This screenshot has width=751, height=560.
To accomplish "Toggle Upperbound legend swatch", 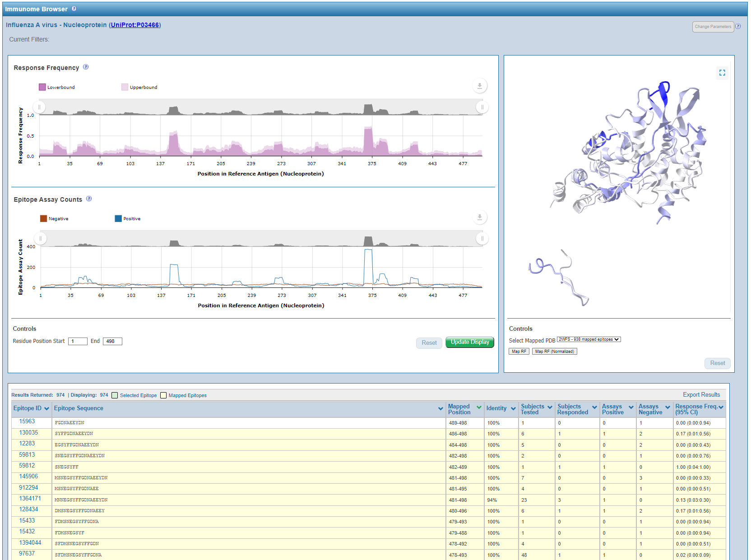I will [x=125, y=87].
